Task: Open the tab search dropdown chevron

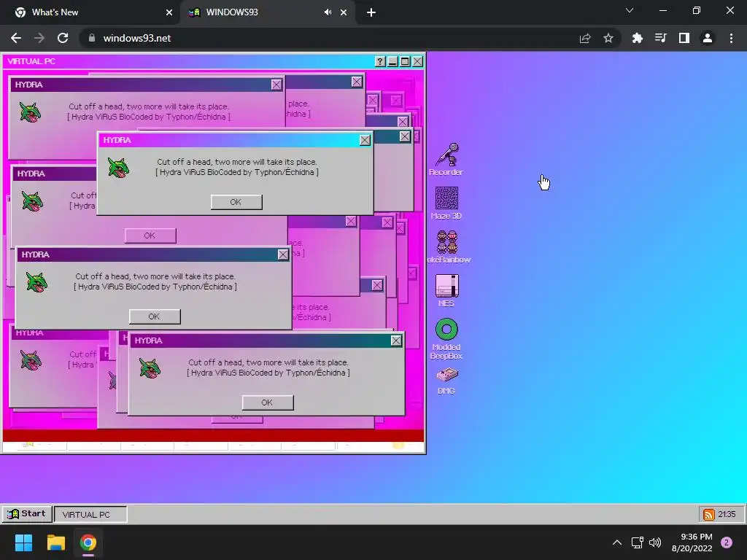Action: tap(630, 10)
